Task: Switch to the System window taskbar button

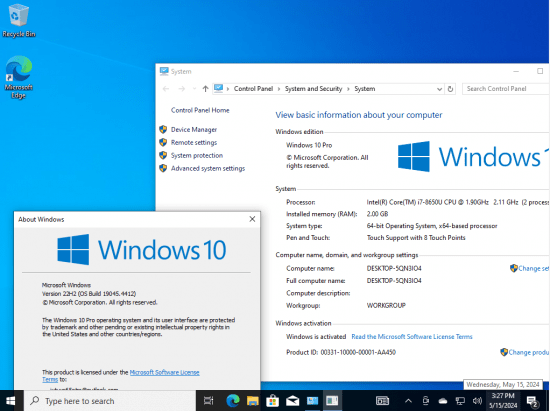Action: point(312,400)
